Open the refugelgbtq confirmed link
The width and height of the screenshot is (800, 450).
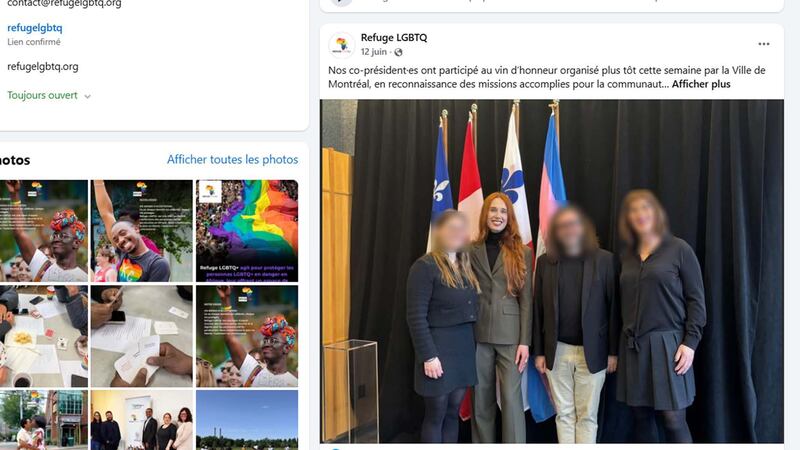pyautogui.click(x=35, y=28)
